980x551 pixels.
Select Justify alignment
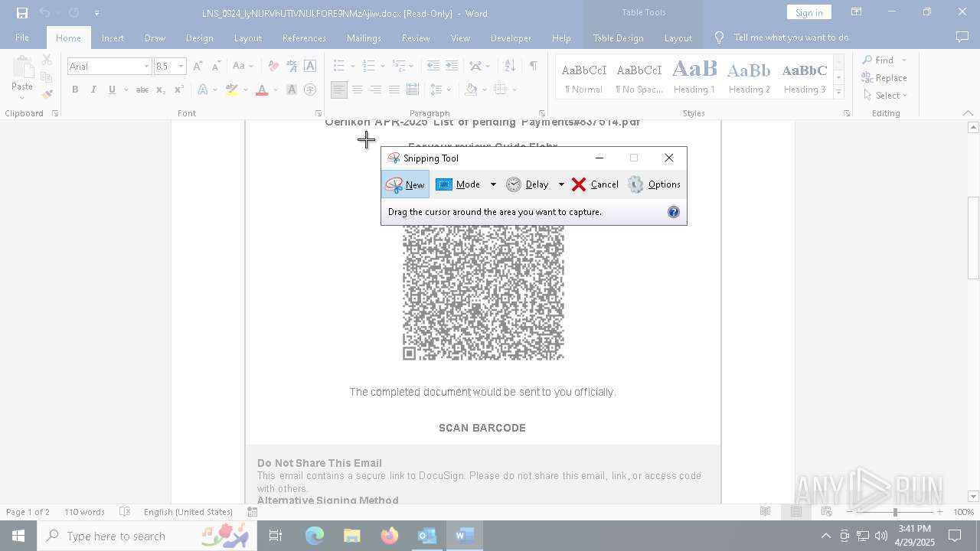[x=394, y=90]
